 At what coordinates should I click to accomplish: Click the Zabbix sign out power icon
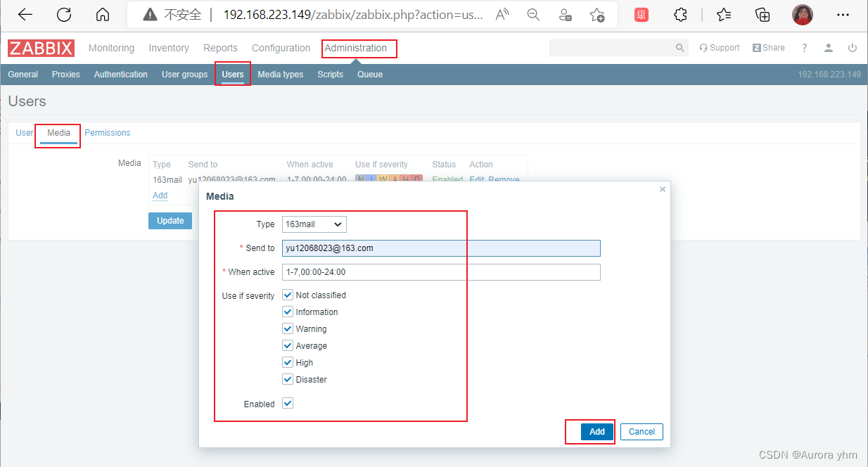pos(853,48)
